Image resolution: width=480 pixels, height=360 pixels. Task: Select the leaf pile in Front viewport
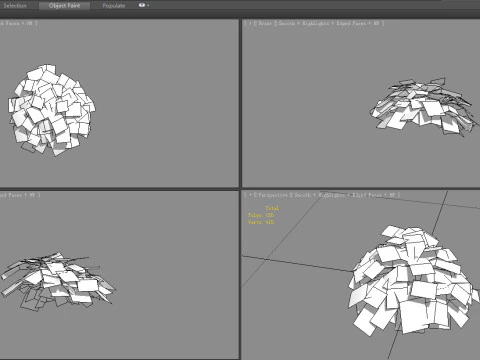(424, 107)
